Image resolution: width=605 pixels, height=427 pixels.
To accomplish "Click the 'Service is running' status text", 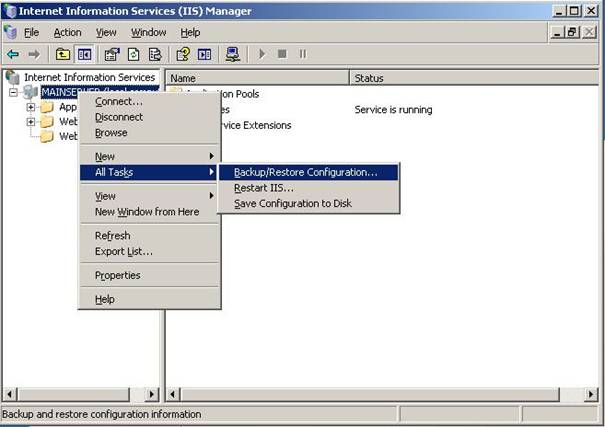I will tap(393, 110).
